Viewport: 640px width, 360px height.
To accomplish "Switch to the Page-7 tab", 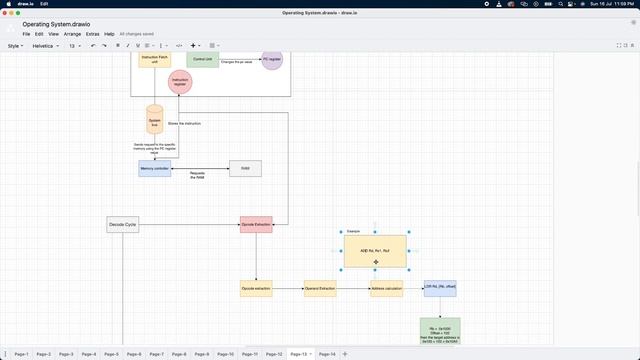I will pos(156,354).
